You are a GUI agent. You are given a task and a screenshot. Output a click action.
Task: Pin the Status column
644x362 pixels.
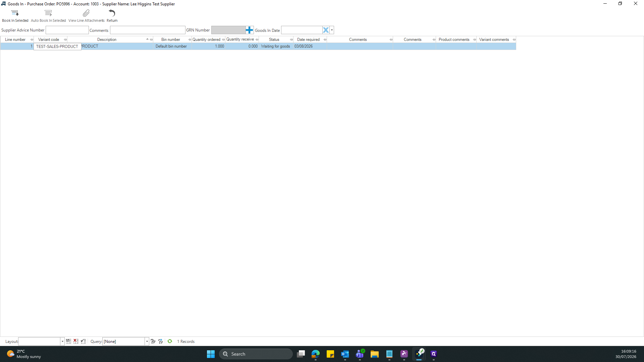pyautogui.click(x=291, y=40)
